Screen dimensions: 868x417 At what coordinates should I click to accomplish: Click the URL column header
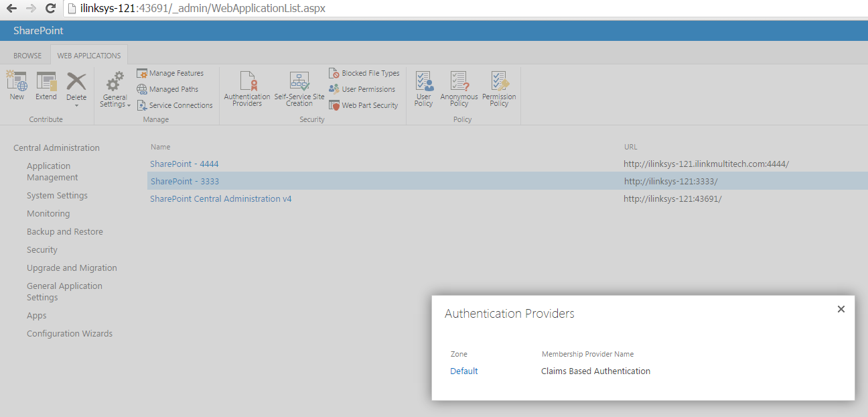point(631,147)
